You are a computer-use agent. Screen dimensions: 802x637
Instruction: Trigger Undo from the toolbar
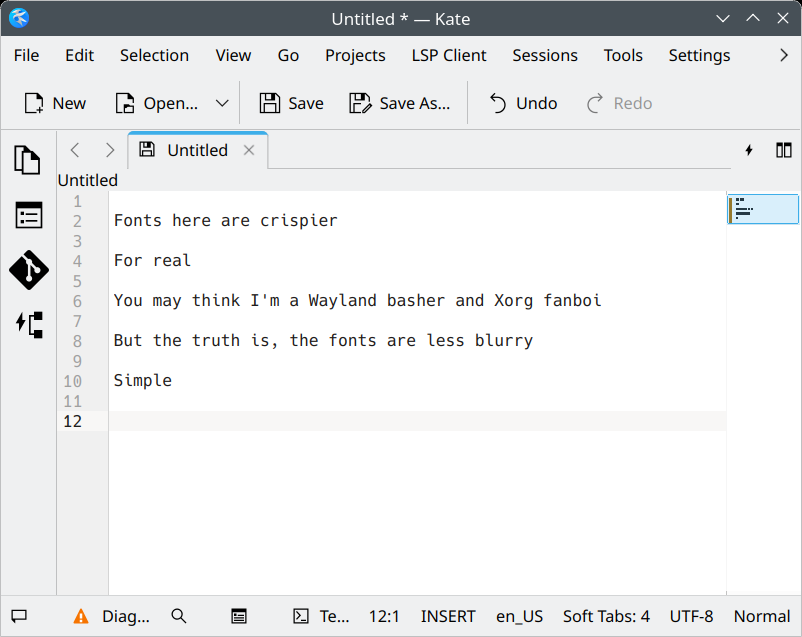[521, 103]
